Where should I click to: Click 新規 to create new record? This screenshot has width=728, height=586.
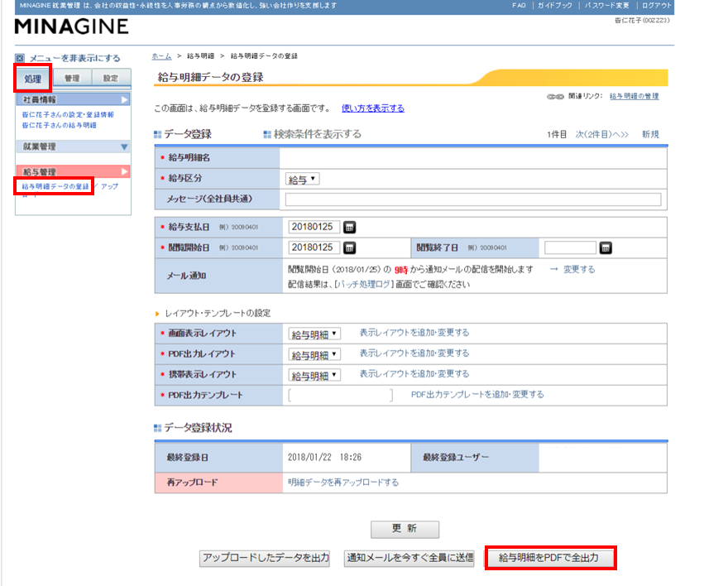[650, 134]
